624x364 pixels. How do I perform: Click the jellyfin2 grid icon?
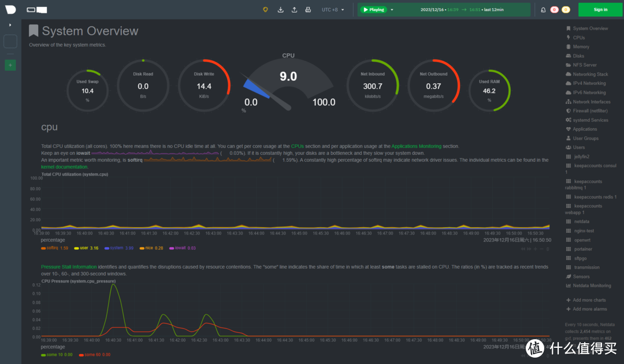pyautogui.click(x=569, y=157)
